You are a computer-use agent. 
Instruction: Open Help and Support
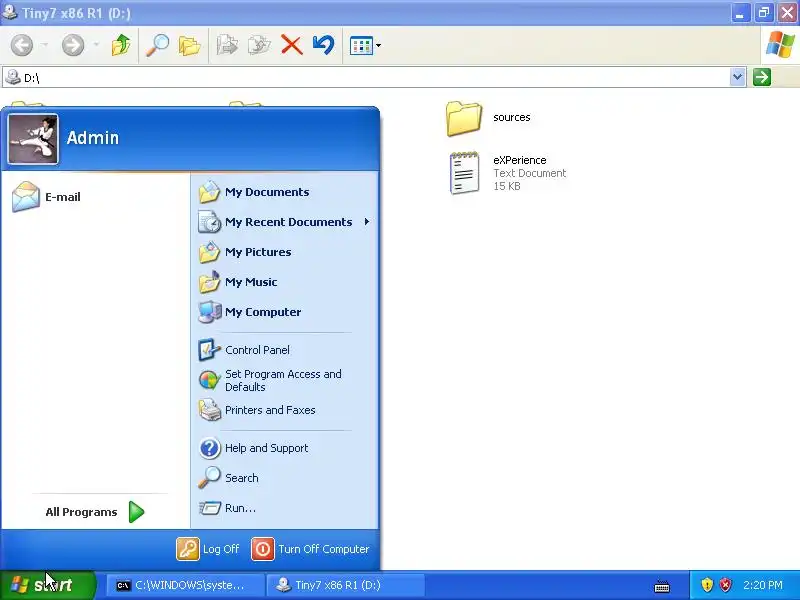click(x=284, y=448)
